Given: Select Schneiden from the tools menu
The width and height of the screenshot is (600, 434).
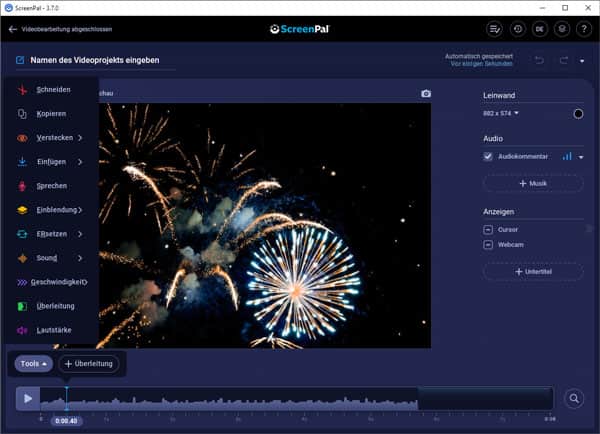Looking at the screenshot, I should pyautogui.click(x=52, y=90).
